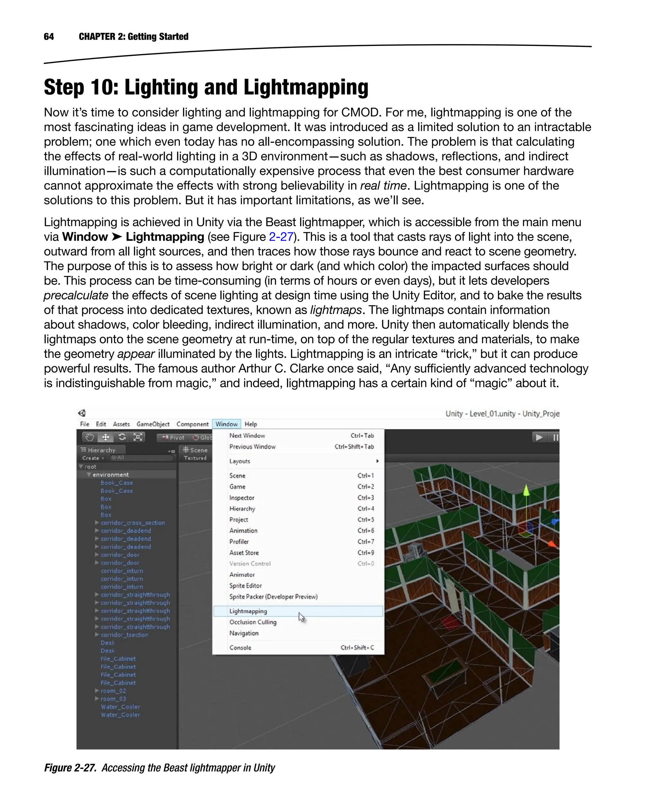Open the Edit menu
This screenshot has width=658, height=812.
[101, 424]
